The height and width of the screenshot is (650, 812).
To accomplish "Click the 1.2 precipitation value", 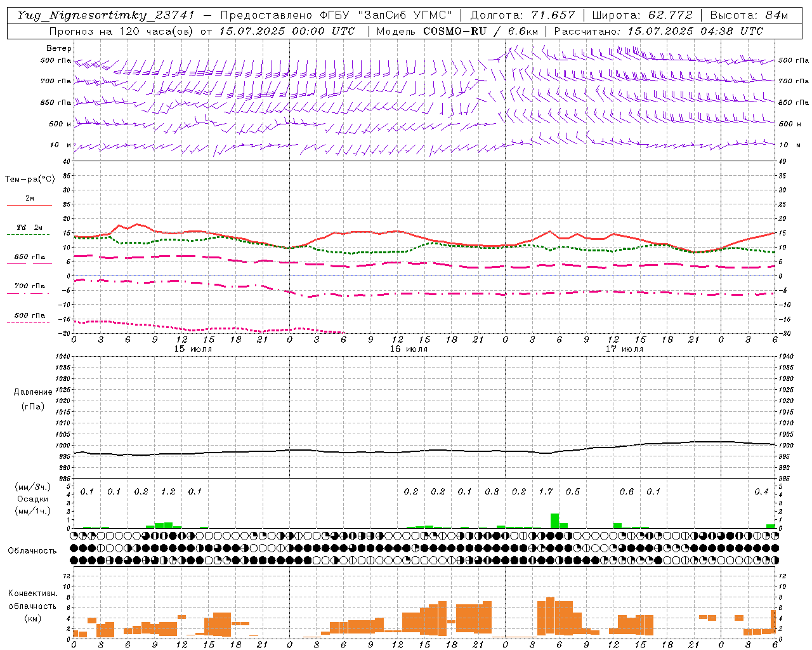I will coord(168,492).
